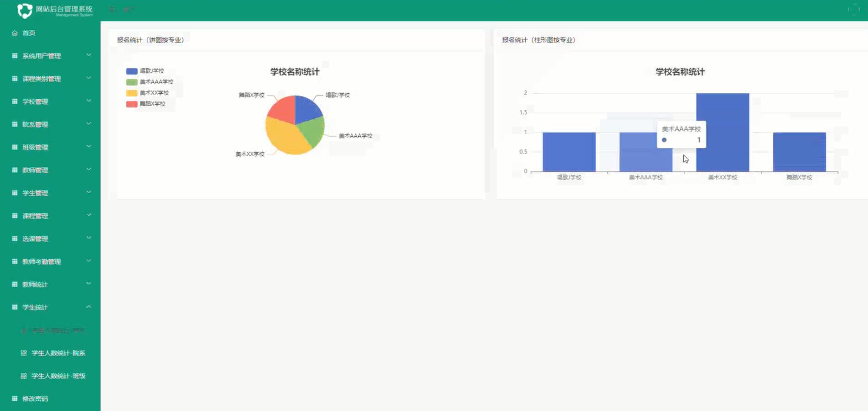868x411 pixels.
Task: Click x-axis label 美术XX学校
Action: (723, 177)
